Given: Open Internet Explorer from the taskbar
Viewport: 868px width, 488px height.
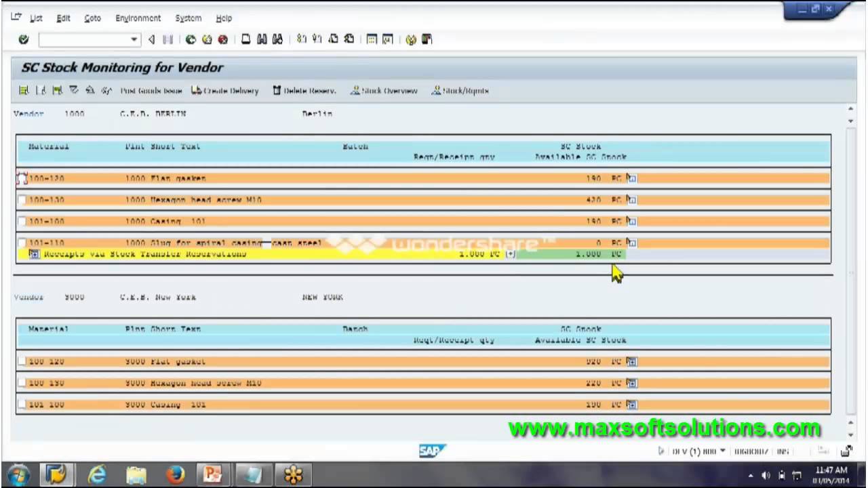Looking at the screenshot, I should [x=97, y=475].
